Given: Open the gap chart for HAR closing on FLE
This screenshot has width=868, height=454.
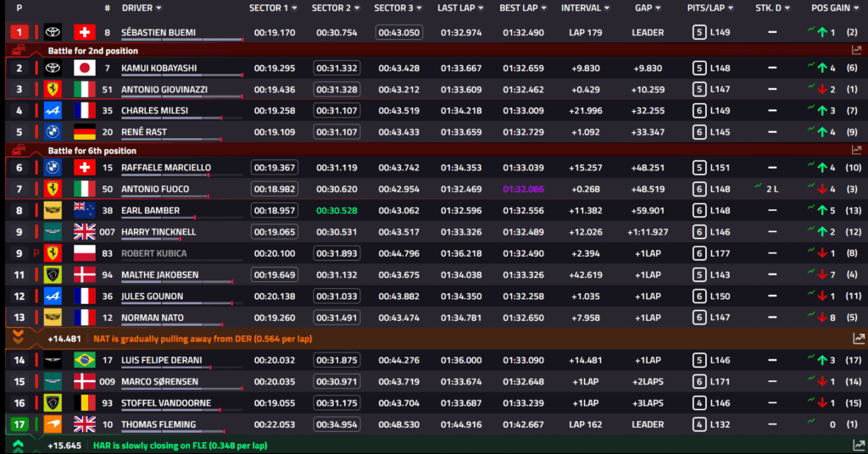Looking at the screenshot, I should [x=859, y=446].
